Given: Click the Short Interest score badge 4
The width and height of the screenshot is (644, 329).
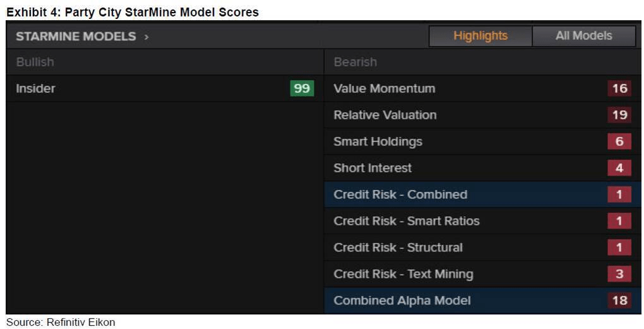Looking at the screenshot, I should click(619, 168).
